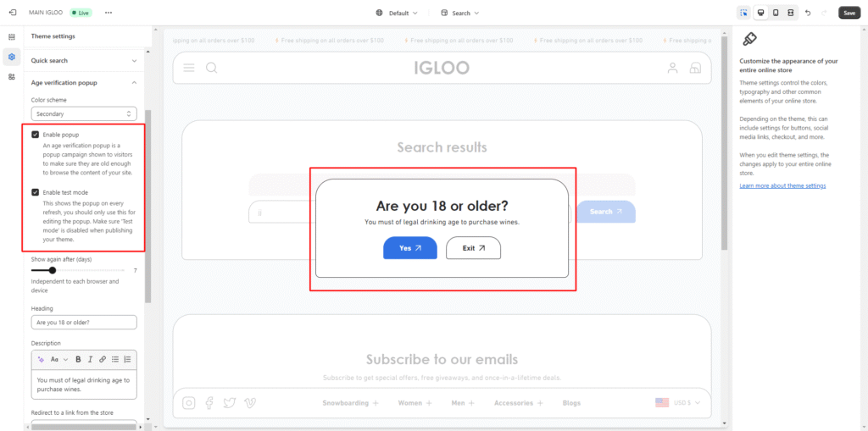Open the Default market dropdown

(397, 14)
